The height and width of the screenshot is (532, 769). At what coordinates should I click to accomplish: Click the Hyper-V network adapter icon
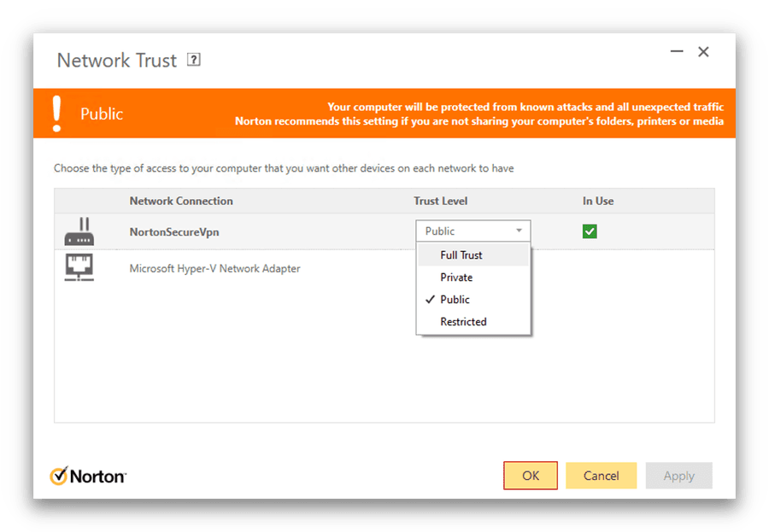pyautogui.click(x=79, y=268)
